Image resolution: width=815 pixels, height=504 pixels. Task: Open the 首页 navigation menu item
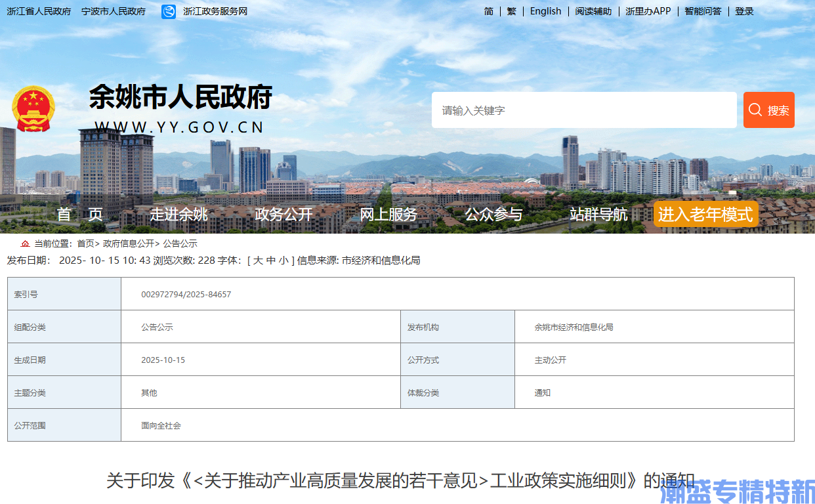pyautogui.click(x=79, y=214)
